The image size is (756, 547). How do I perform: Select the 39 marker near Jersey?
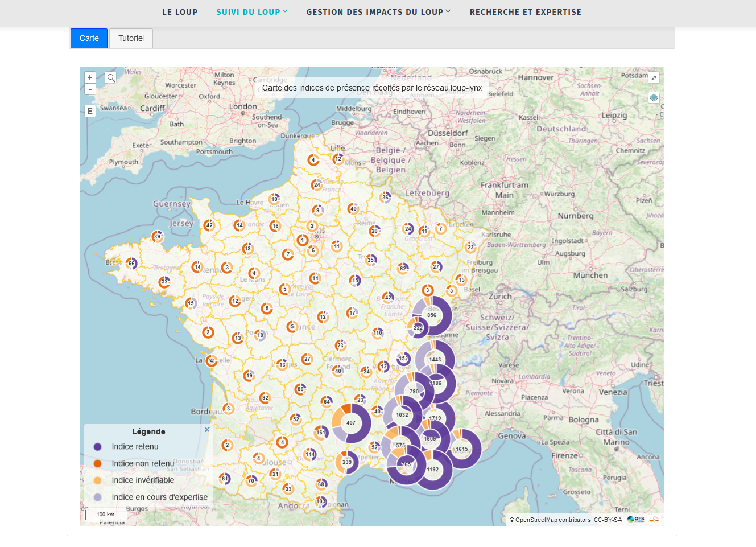pos(157,236)
